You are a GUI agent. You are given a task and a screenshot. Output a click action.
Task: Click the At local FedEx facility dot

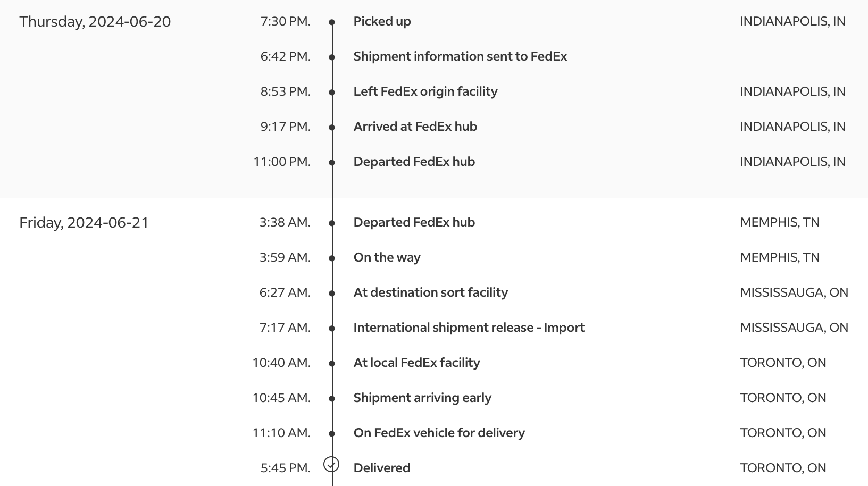click(x=332, y=364)
